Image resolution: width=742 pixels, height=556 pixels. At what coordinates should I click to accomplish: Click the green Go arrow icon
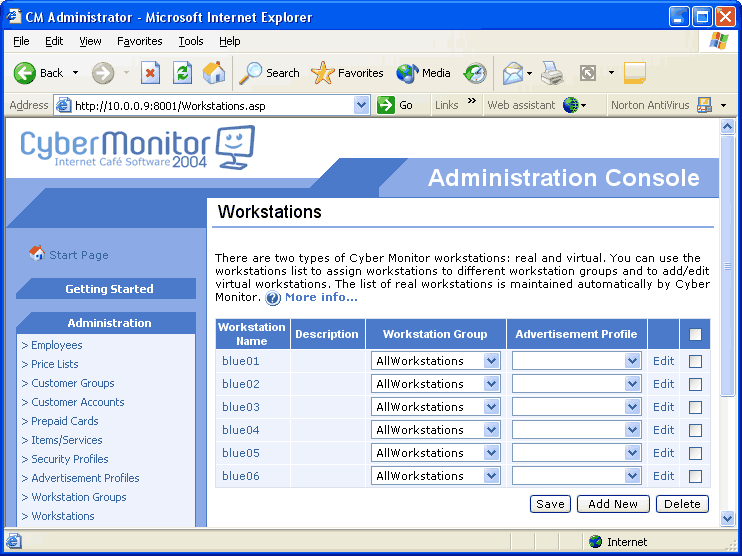(x=386, y=105)
